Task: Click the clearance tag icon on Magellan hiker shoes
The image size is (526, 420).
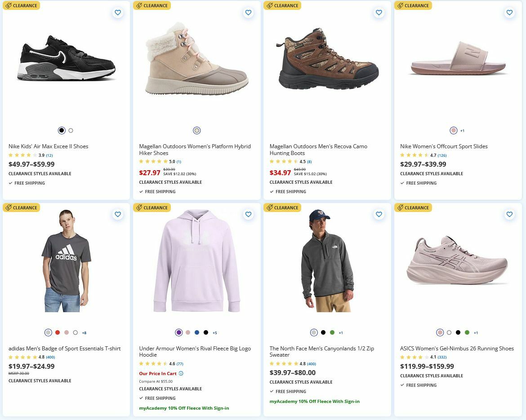Action: pos(139,5)
